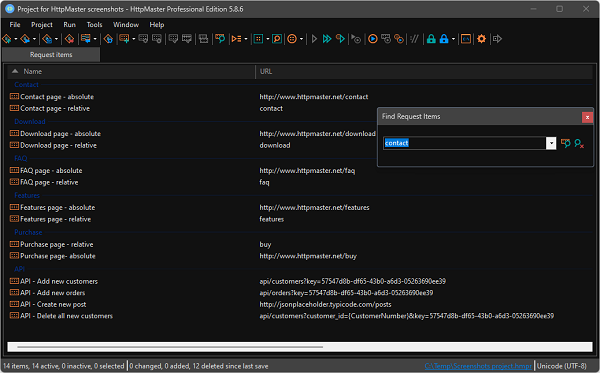Expand the search history dropdown in Find dialog
The height and width of the screenshot is (373, 600).
(x=551, y=143)
